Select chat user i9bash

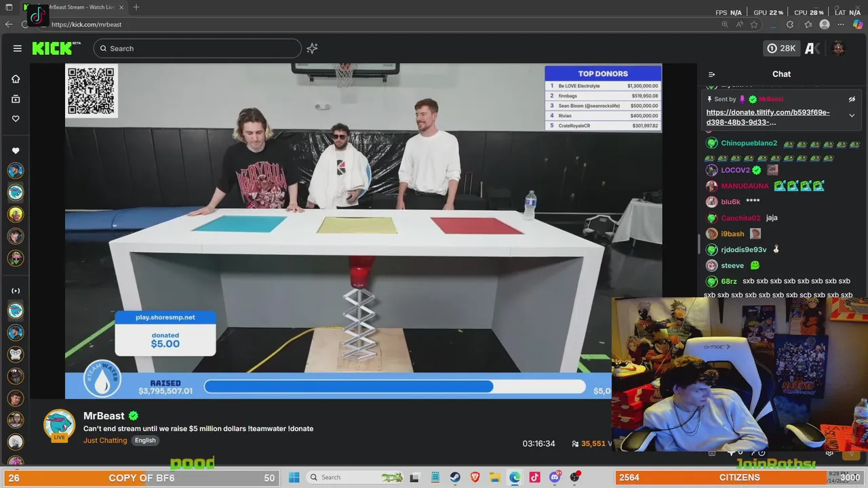(x=732, y=234)
